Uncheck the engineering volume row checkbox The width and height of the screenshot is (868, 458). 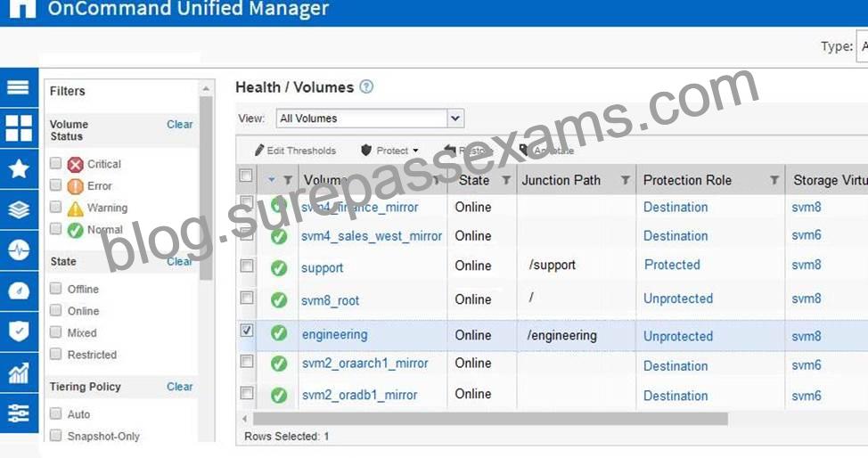tap(247, 330)
